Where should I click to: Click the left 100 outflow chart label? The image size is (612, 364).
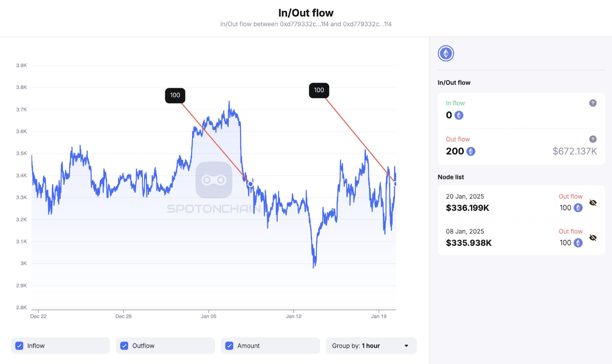175,95
